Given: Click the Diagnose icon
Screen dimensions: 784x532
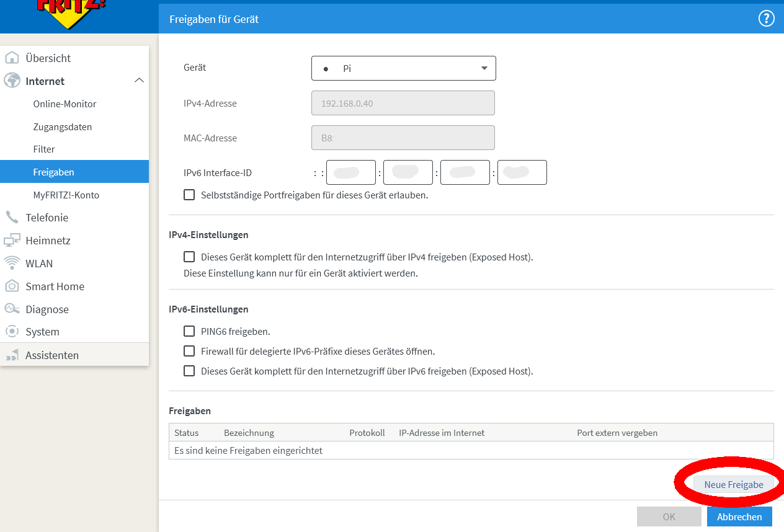Looking at the screenshot, I should (12, 309).
